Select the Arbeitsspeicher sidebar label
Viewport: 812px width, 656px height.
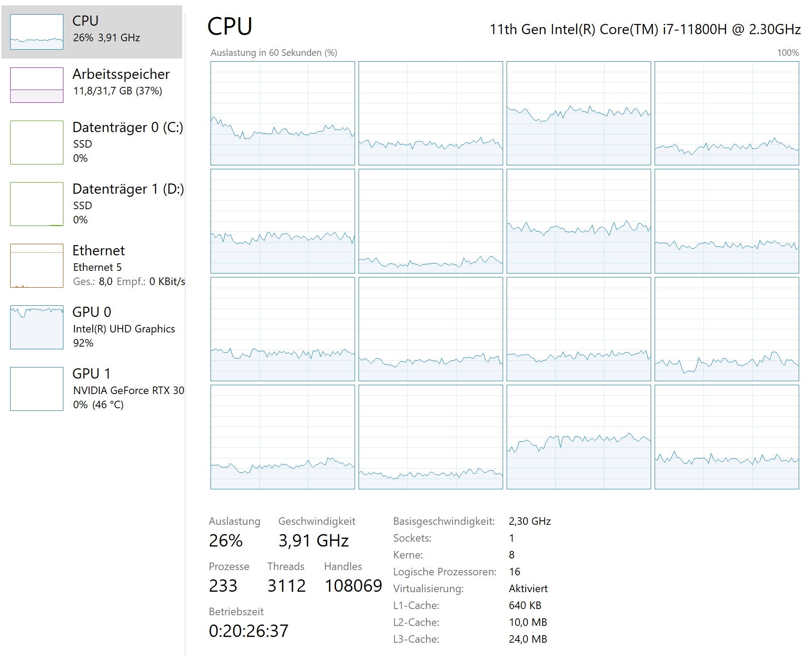click(121, 74)
